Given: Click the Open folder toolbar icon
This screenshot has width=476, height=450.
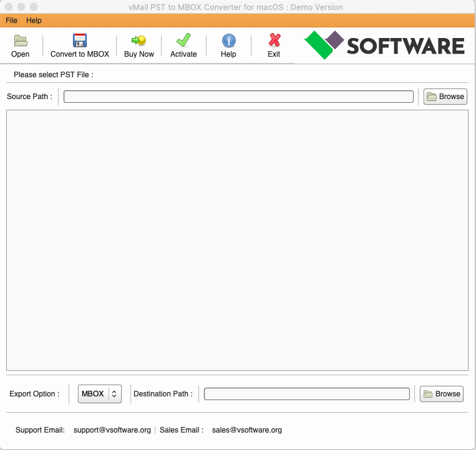Looking at the screenshot, I should 21,41.
